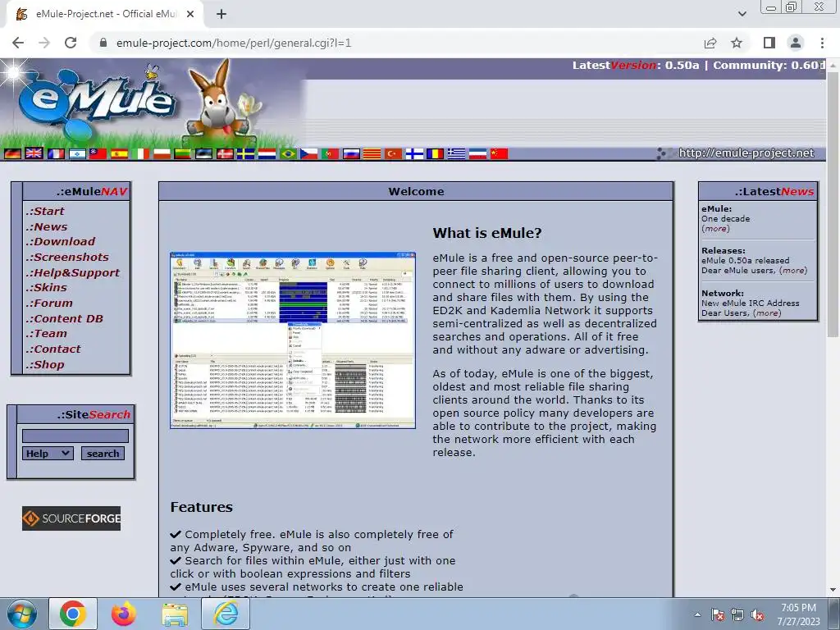Click the Spanish flag
Image resolution: width=840 pixels, height=630 pixels.
(x=119, y=153)
